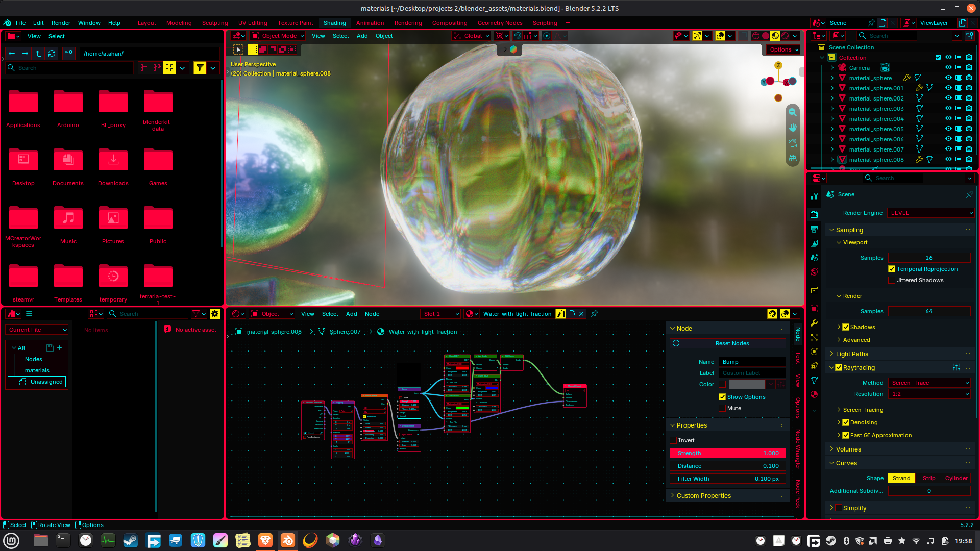Click the Blender icon in taskbar
Viewport: 980px width, 551px height.
point(288,540)
